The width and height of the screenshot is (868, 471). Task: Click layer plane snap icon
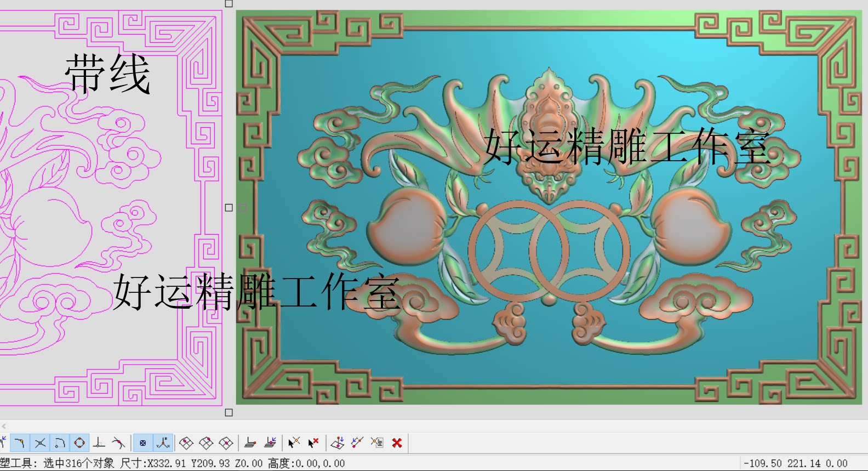(x=250, y=442)
